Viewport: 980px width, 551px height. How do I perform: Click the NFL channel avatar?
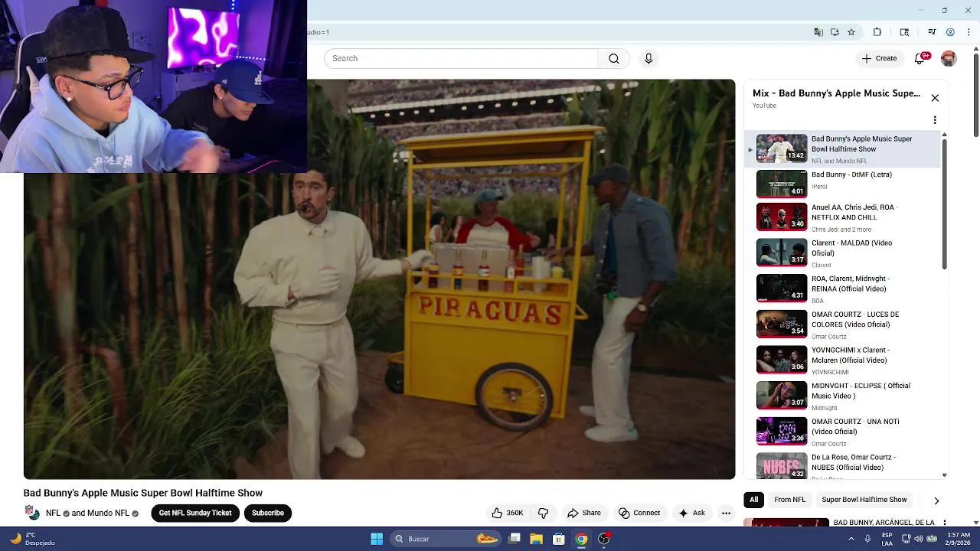pos(32,513)
